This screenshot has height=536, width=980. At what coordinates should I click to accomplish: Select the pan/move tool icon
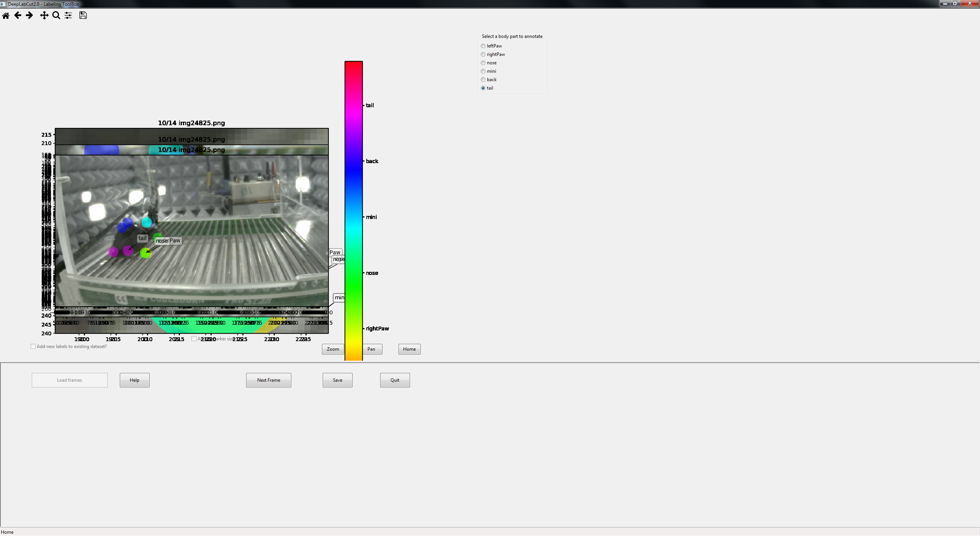(x=44, y=16)
